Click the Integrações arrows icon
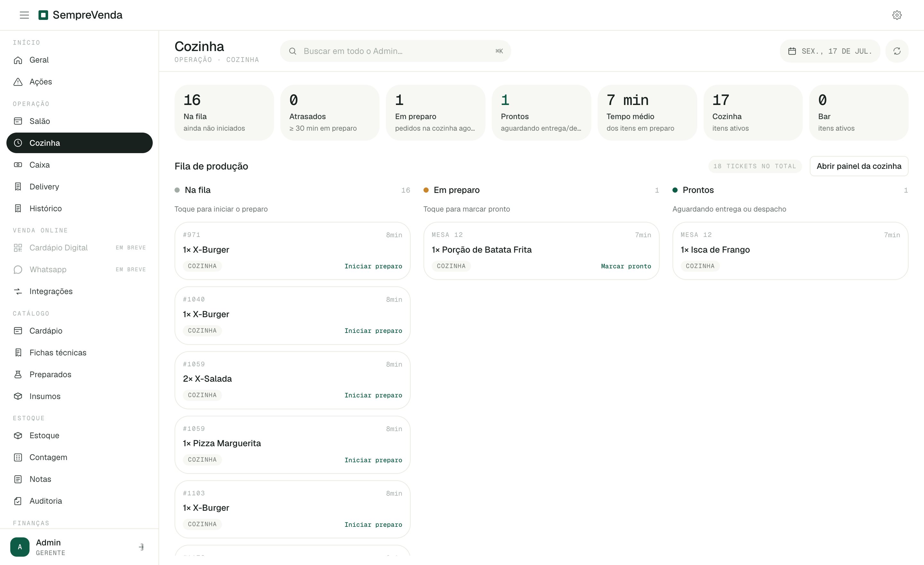The image size is (924, 565). pyautogui.click(x=18, y=291)
